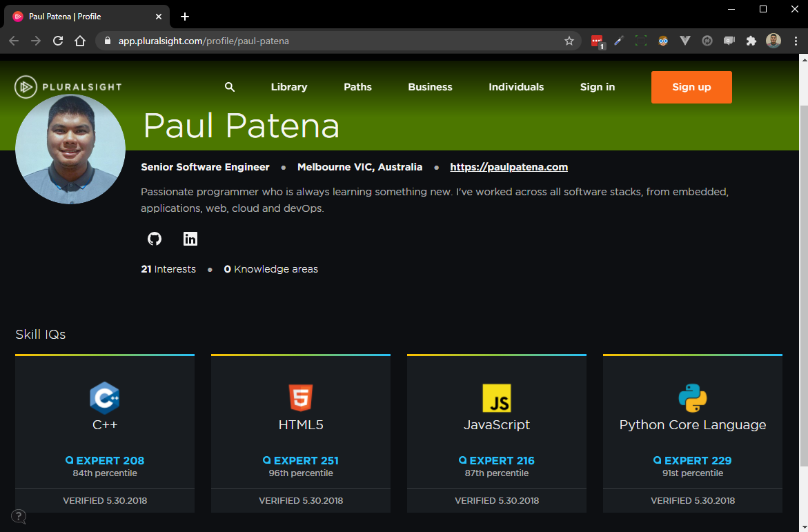Click the JavaScript skill title
Screen dimensions: 808x532
(x=497, y=425)
